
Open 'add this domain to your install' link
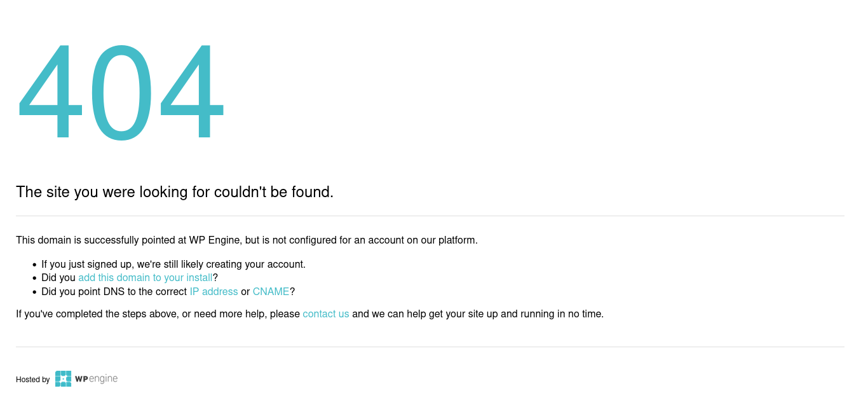(146, 278)
